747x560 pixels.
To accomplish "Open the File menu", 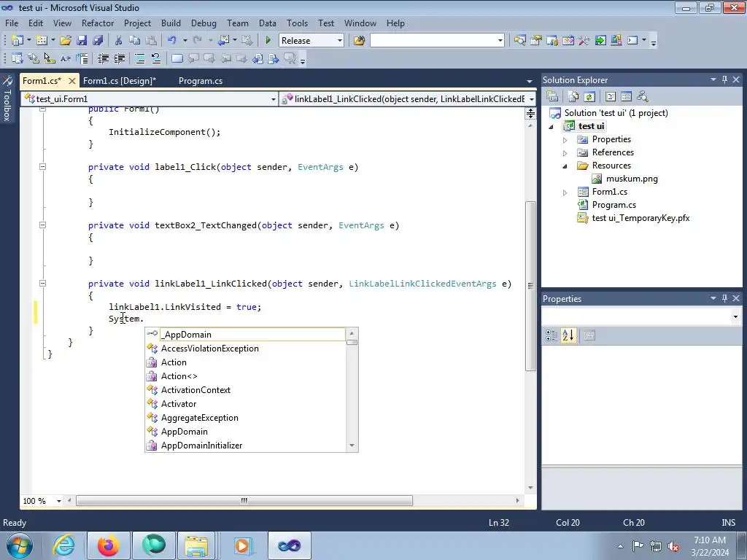I will point(12,23).
